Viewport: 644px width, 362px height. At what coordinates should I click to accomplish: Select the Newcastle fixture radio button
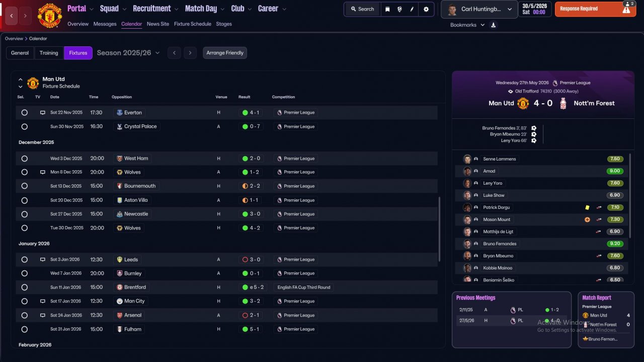coord(24,214)
